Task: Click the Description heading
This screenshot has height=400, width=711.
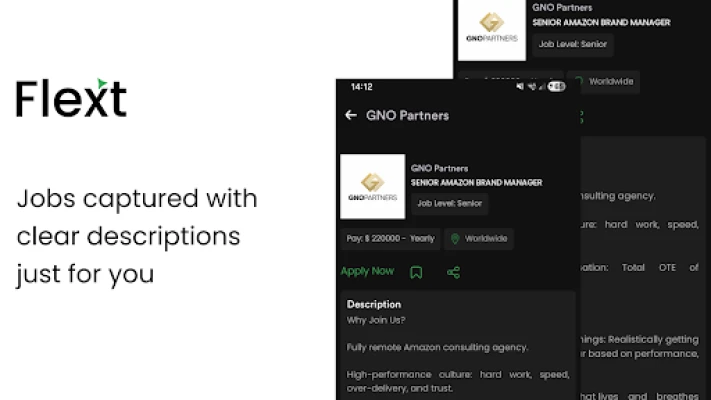Action: pos(373,304)
